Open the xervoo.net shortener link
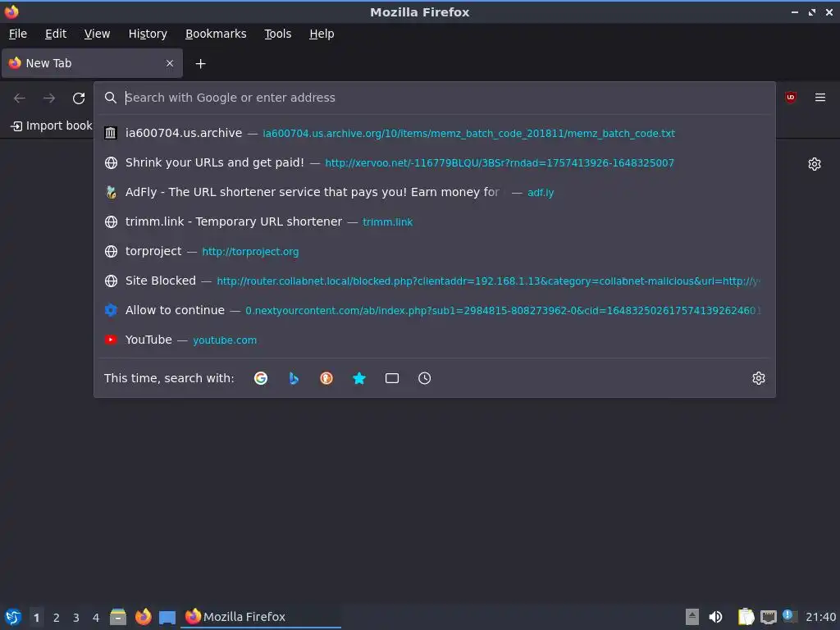840x630 pixels. 500,163
